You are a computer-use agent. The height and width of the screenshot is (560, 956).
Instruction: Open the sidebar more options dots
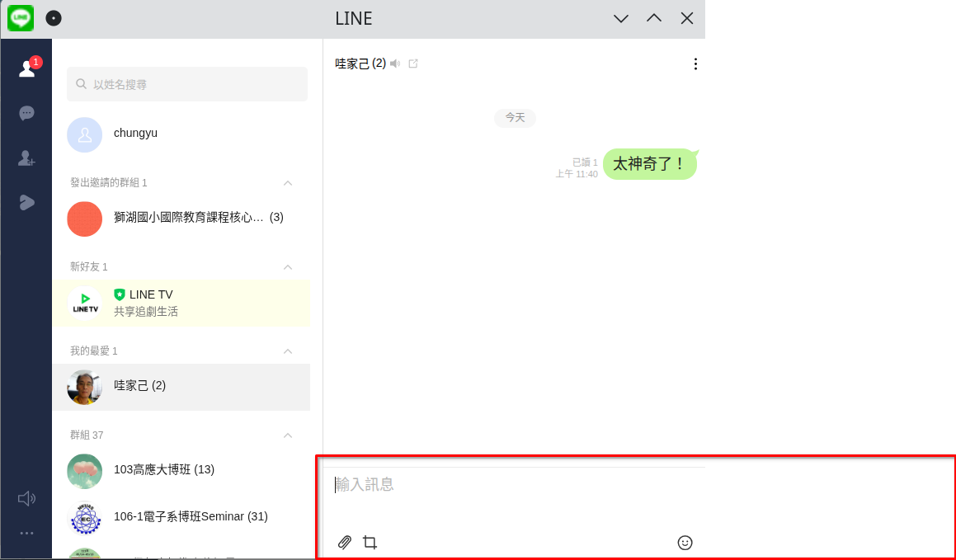coord(26,533)
